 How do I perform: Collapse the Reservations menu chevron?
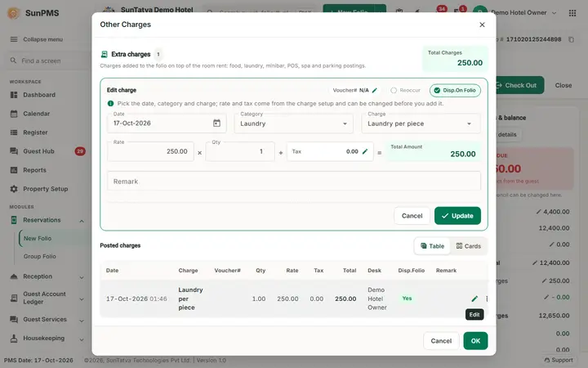point(82,221)
